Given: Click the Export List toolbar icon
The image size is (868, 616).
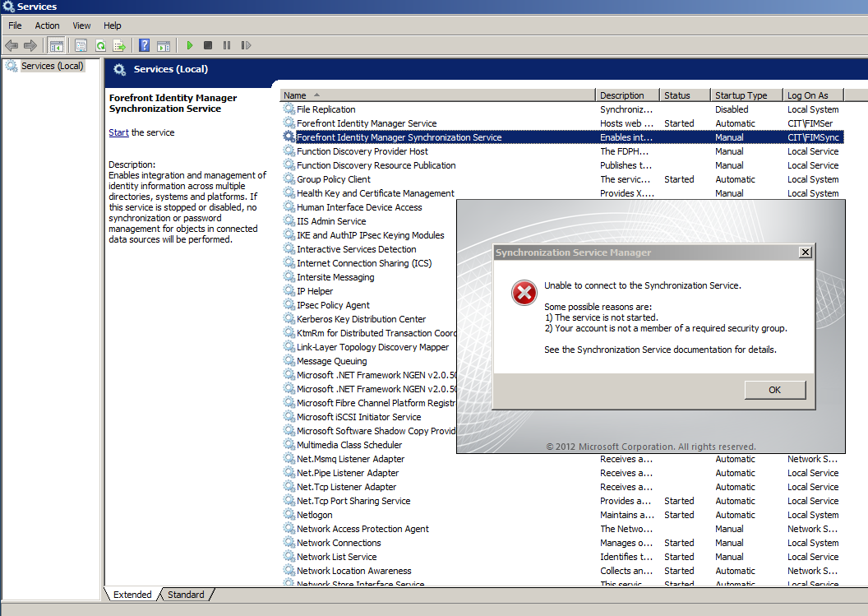Looking at the screenshot, I should [x=119, y=46].
